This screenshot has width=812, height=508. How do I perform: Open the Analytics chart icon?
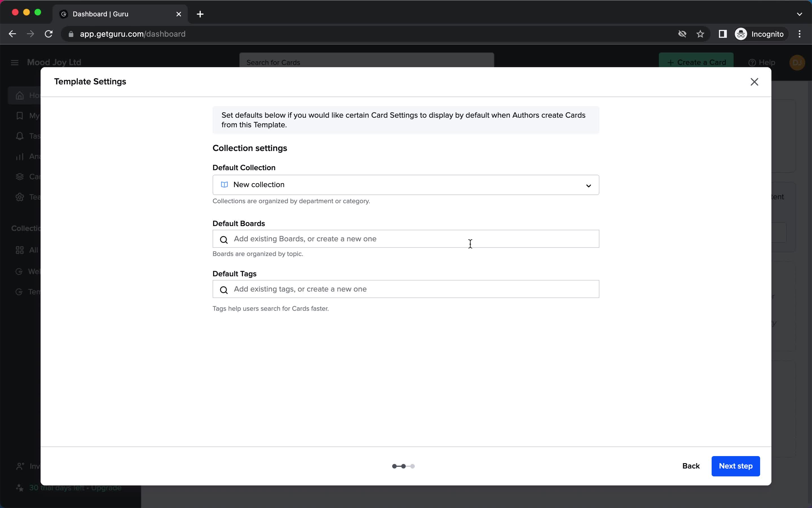[x=20, y=156]
